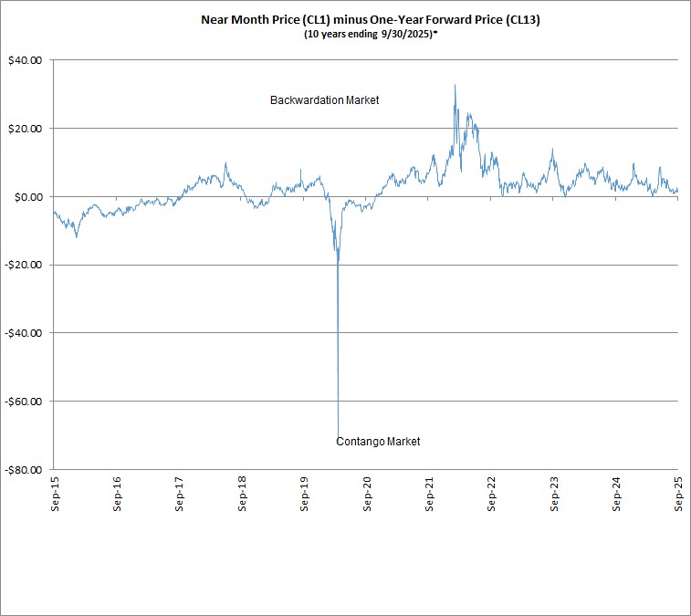This screenshot has height=616, width=691.
Task: Click the -$20.00 y-axis label
Action: 25,265
